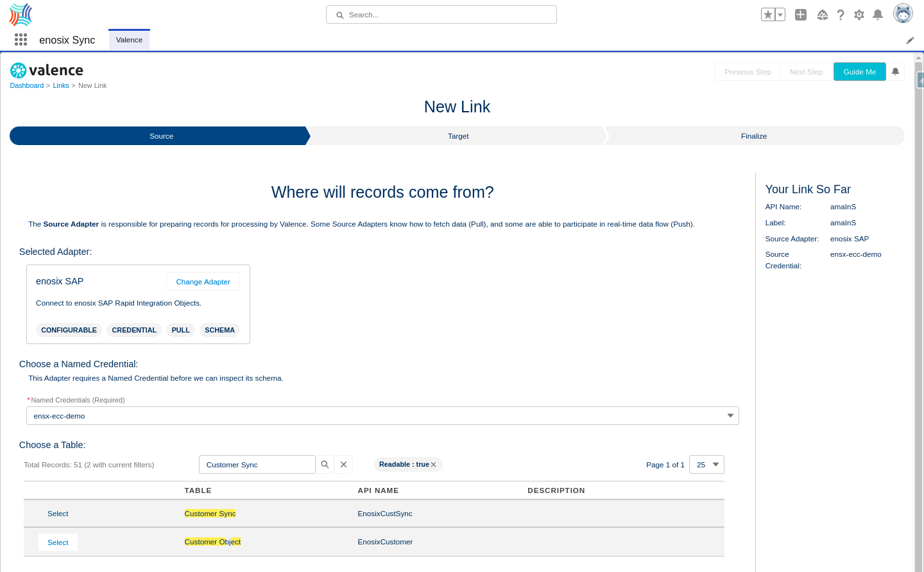The height and width of the screenshot is (572, 924).
Task: Click the SCHEMA badge
Action: click(219, 330)
